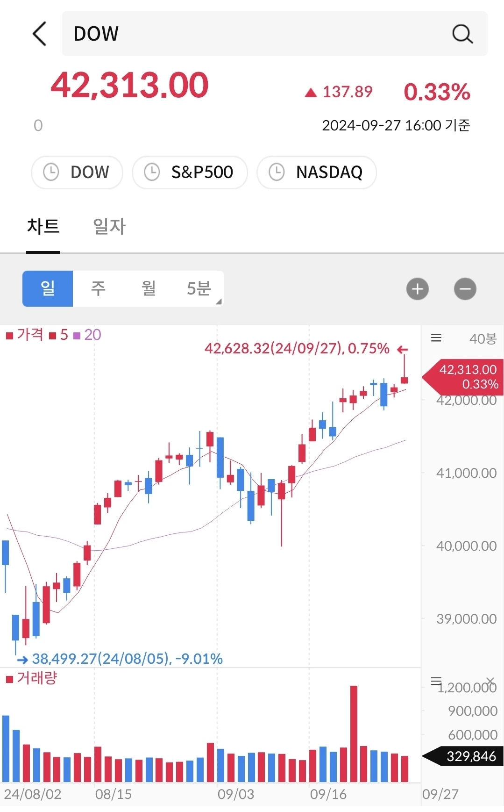Tap the back arrow icon

(x=40, y=34)
